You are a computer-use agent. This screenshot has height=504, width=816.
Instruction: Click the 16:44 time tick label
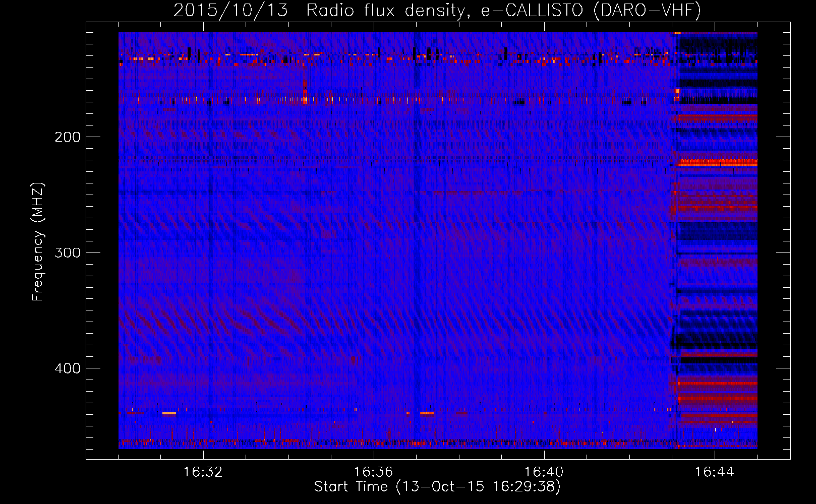pyautogui.click(x=715, y=472)
